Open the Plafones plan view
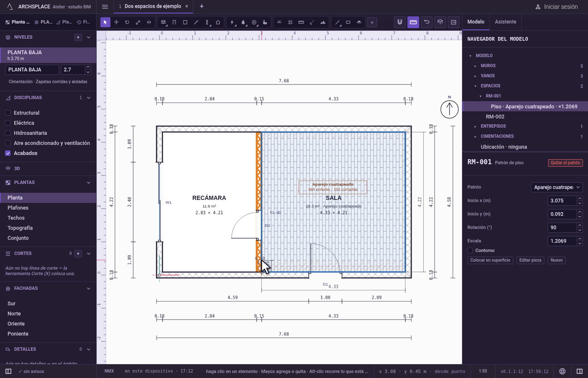Viewport: 588px width, 378px height. [18, 208]
